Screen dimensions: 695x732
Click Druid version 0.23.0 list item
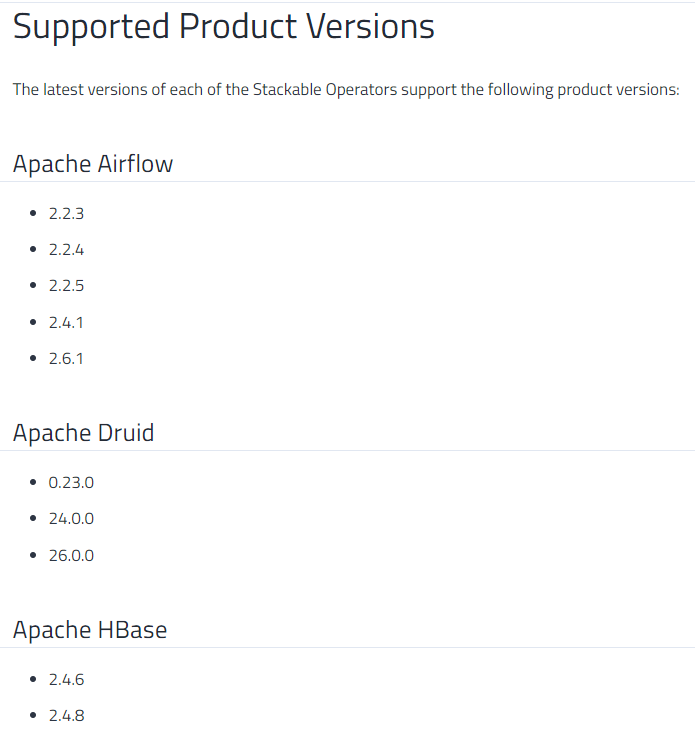pyautogui.click(x=71, y=482)
